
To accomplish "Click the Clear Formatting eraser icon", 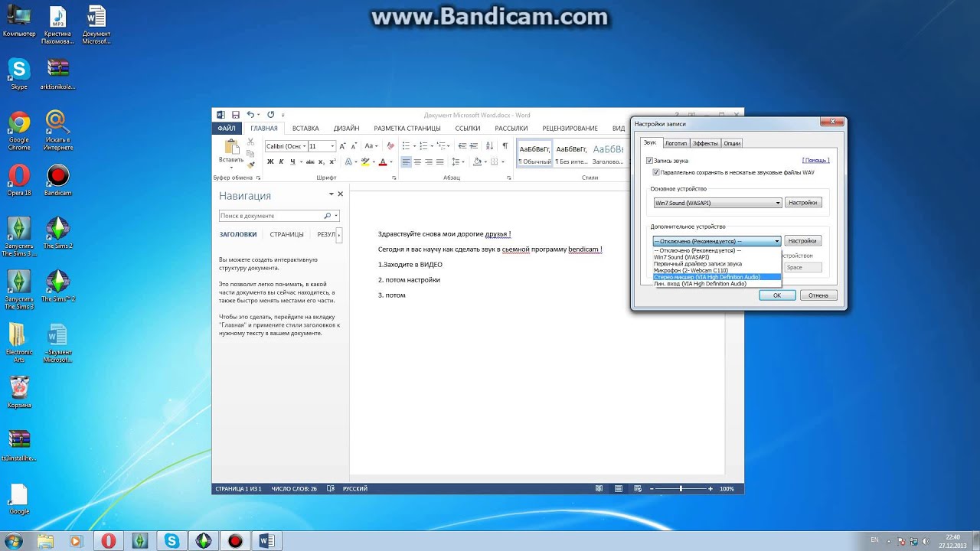I will pyautogui.click(x=390, y=145).
